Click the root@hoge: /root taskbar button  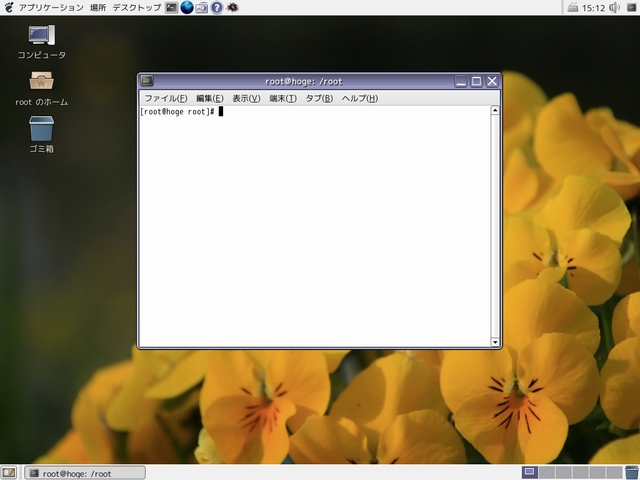coord(85,473)
